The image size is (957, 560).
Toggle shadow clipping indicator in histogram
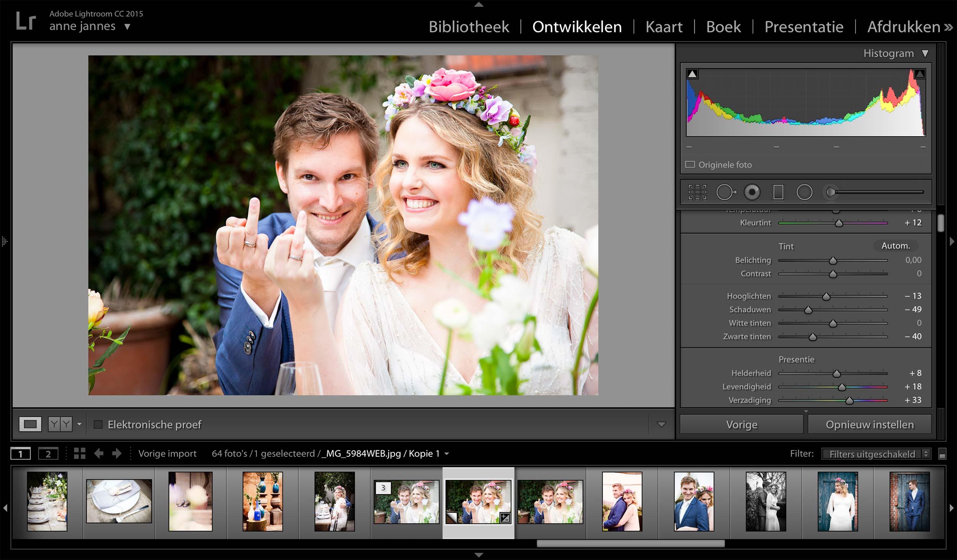pos(692,74)
